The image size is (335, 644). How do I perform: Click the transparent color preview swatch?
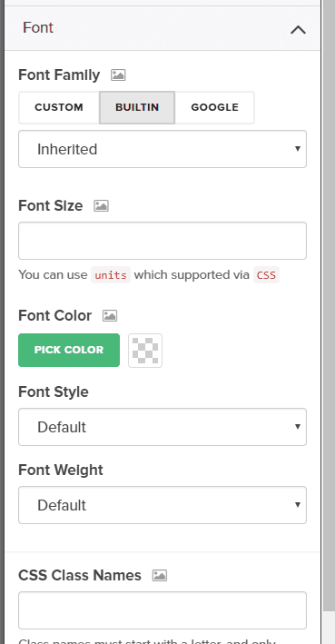pos(145,351)
